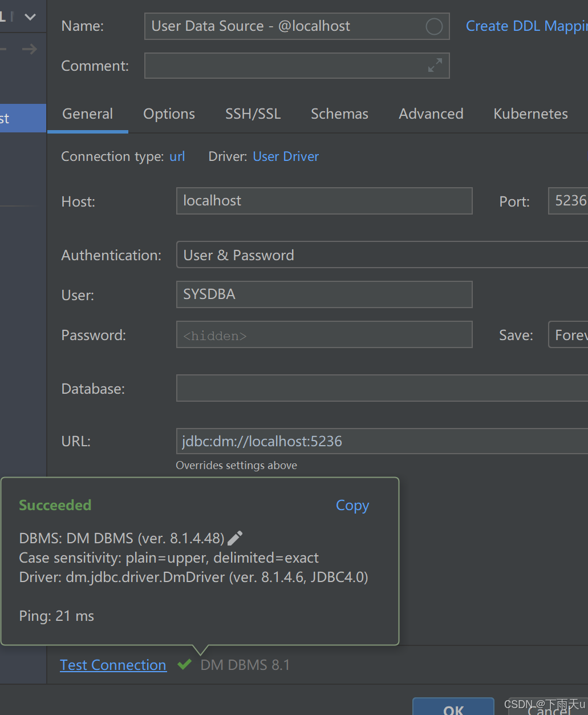The width and height of the screenshot is (588, 715).
Task: Click the Create DDL Mapping link
Action: click(x=526, y=26)
